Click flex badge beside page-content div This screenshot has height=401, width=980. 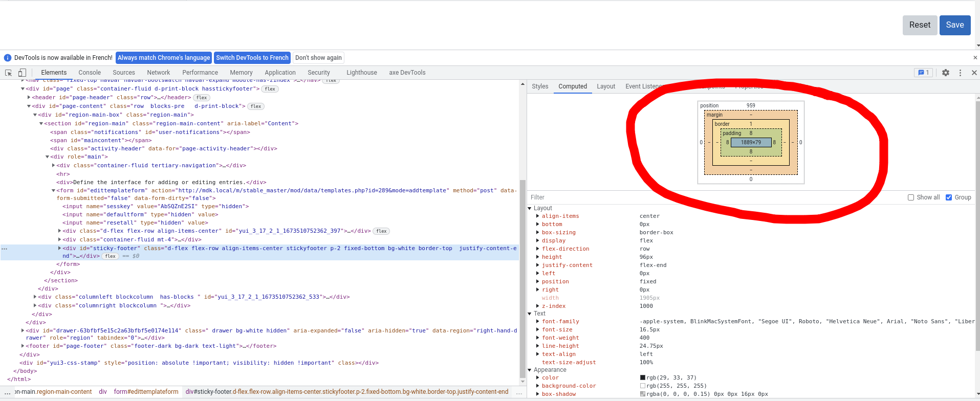pos(256,106)
